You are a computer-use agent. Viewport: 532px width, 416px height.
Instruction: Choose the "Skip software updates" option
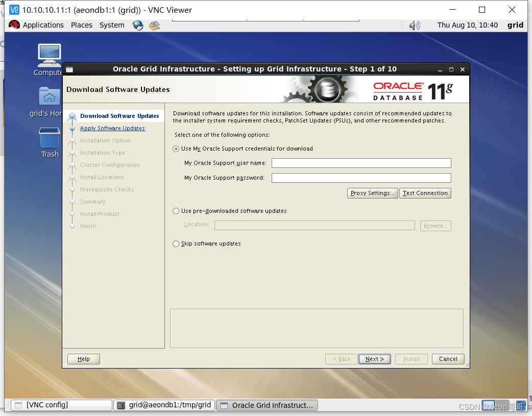[x=176, y=243]
